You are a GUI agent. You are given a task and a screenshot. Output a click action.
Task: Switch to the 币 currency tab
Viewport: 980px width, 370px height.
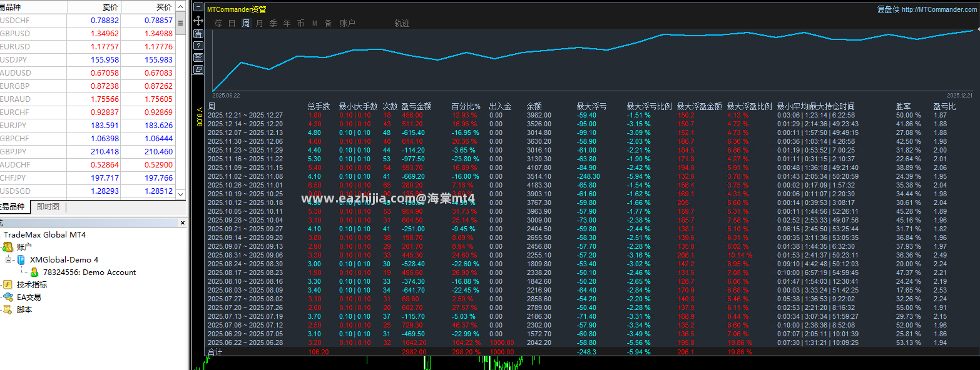point(300,23)
